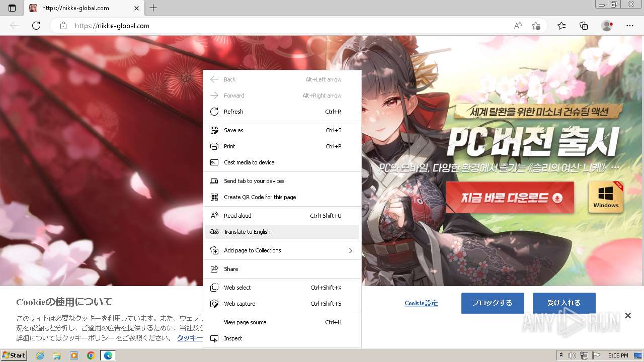644x362 pixels.
Task: Show hidden tray icons arrow
Action: [561, 355]
